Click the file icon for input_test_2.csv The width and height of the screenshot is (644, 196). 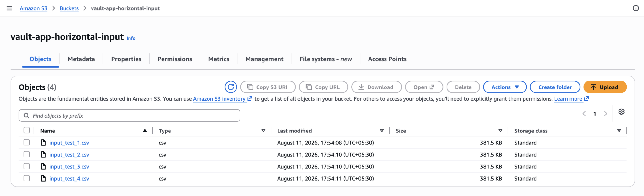coord(43,154)
